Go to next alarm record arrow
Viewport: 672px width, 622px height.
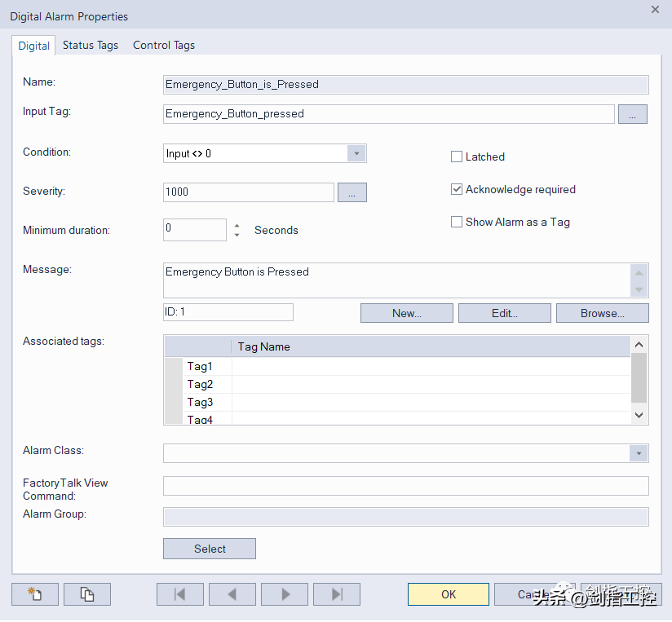285,594
